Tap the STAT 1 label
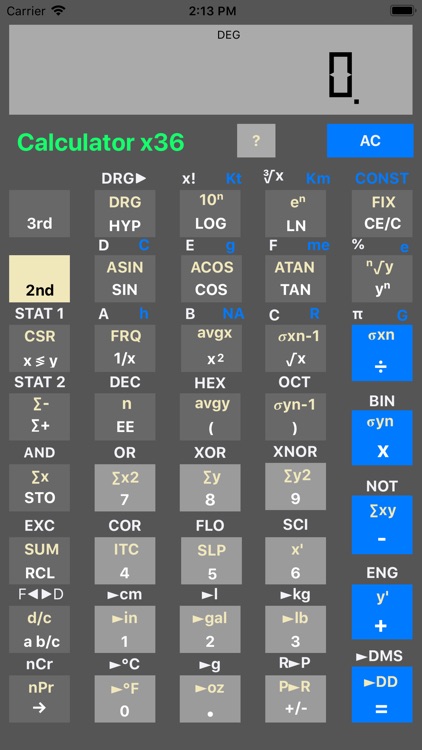The width and height of the screenshot is (422, 750). point(39,314)
